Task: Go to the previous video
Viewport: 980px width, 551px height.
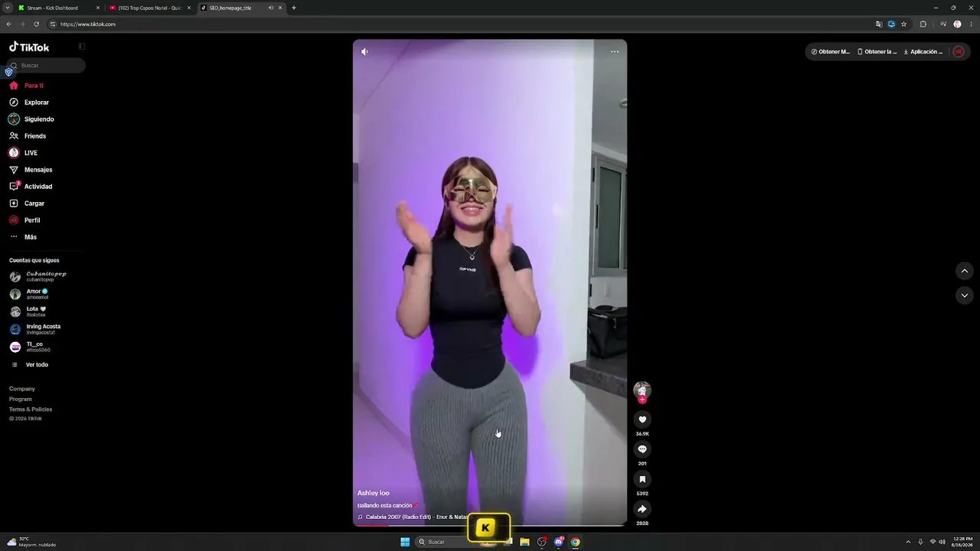Action: pyautogui.click(x=965, y=271)
